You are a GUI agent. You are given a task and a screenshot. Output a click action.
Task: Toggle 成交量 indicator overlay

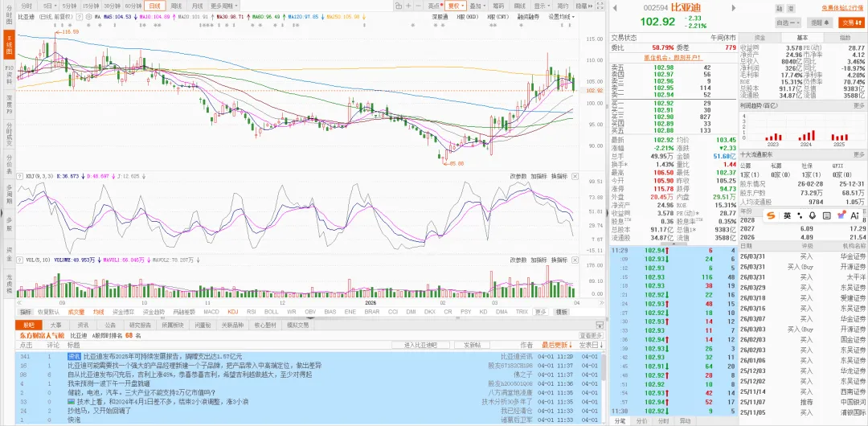(x=76, y=311)
